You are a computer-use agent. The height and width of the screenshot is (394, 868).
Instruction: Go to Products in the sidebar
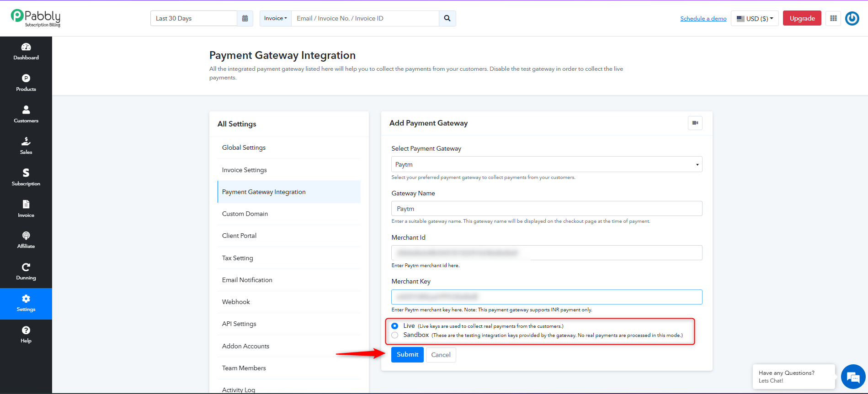coord(26,83)
